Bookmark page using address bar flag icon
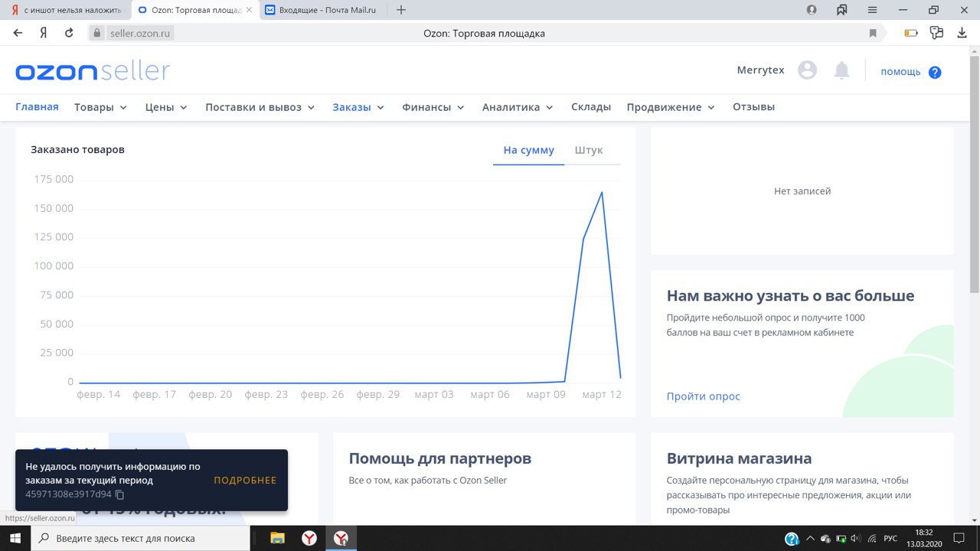 (873, 33)
